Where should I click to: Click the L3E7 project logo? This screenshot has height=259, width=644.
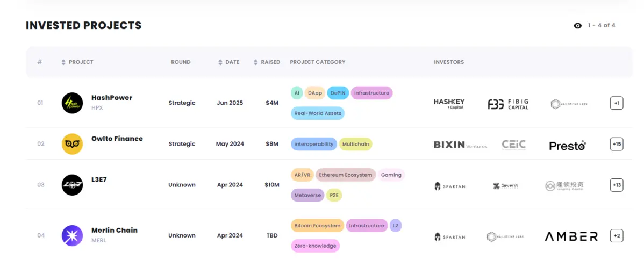click(72, 185)
